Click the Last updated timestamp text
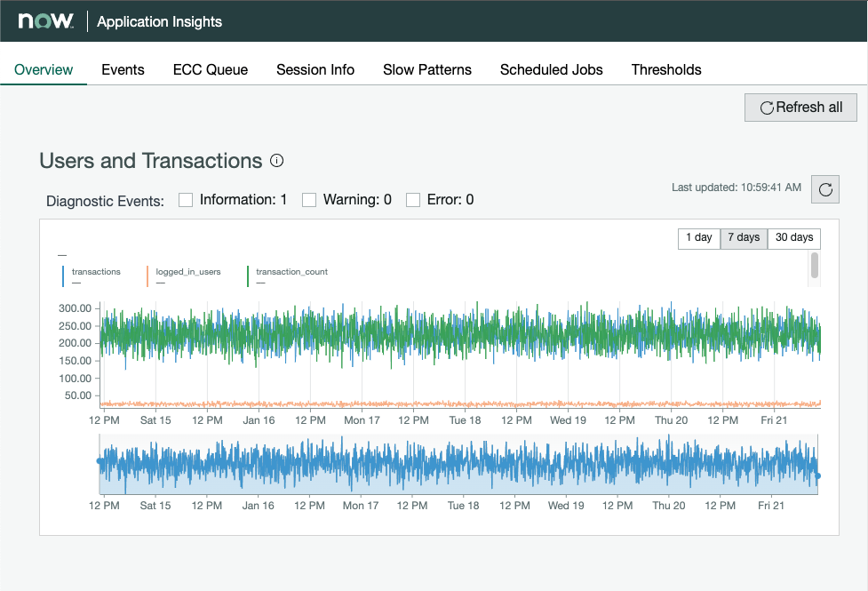 click(737, 188)
